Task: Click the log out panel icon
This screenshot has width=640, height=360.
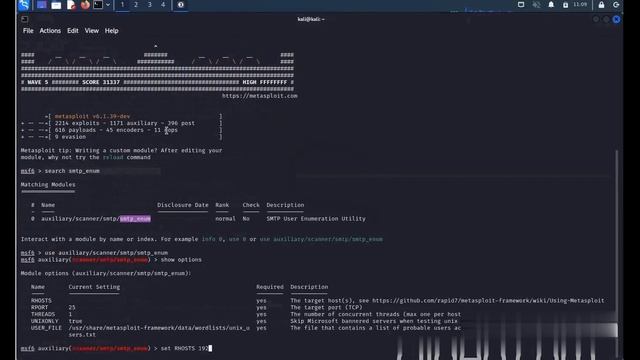Action: tap(616, 5)
